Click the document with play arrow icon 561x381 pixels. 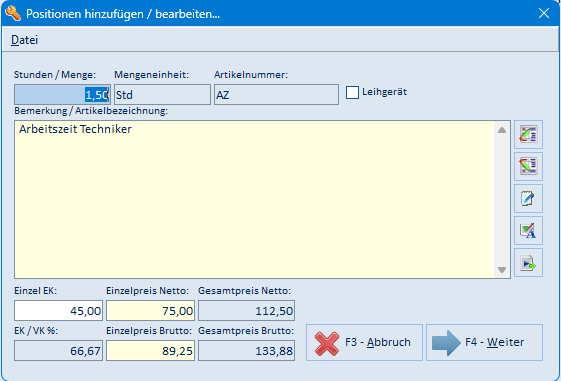click(528, 263)
